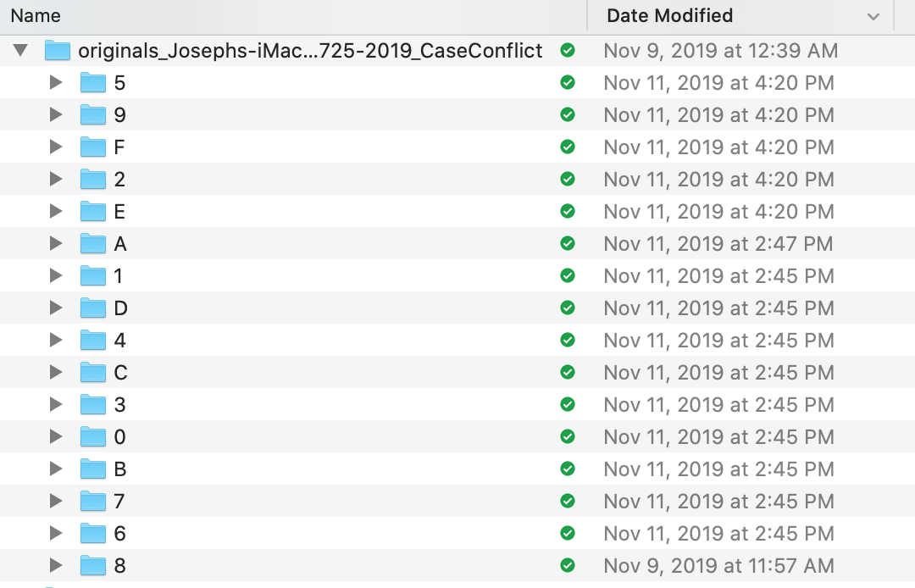Expand folder 2 disclosure triangle
Viewport: 915px width, 588px height.
56,180
